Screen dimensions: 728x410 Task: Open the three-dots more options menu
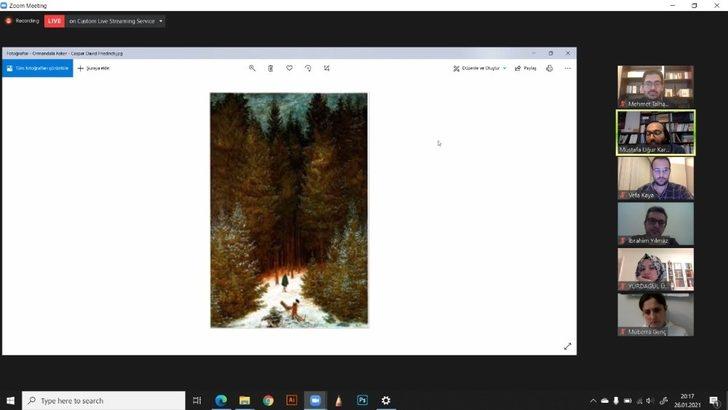click(568, 68)
